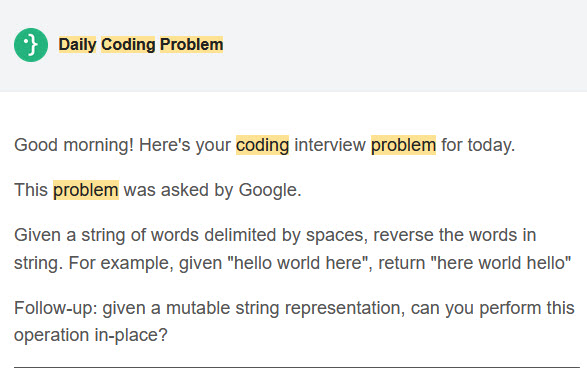Click "Follow-up" at start of last paragraph
Viewport: 587px width, 368px height.
[54, 308]
